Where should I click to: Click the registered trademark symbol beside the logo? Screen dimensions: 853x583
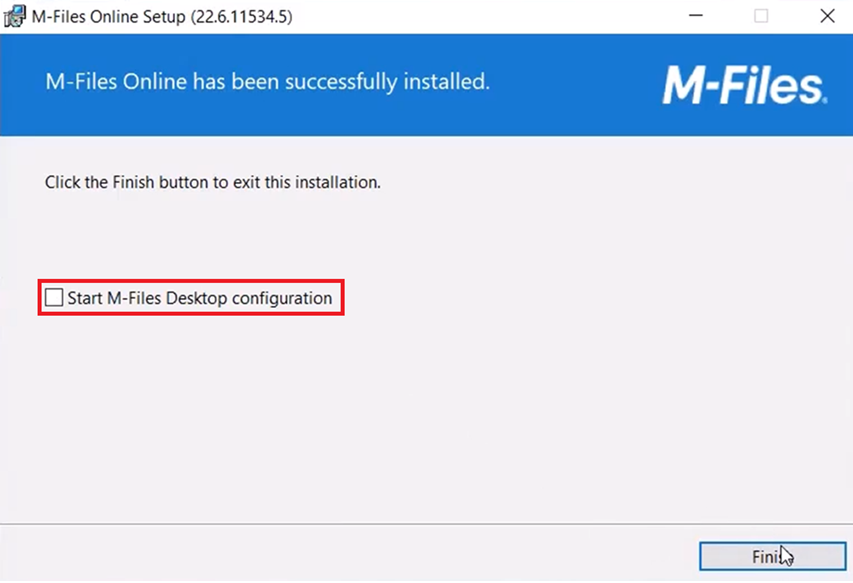825,100
